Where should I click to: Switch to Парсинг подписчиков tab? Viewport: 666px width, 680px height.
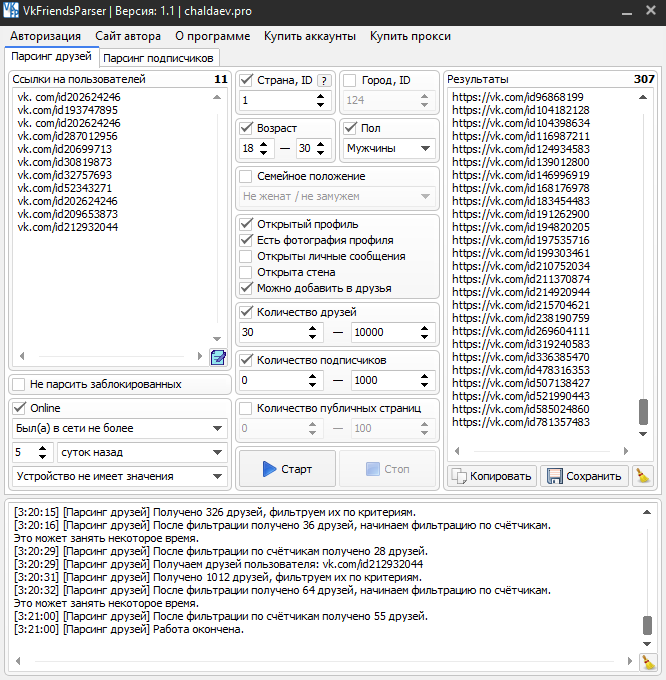coord(158,58)
